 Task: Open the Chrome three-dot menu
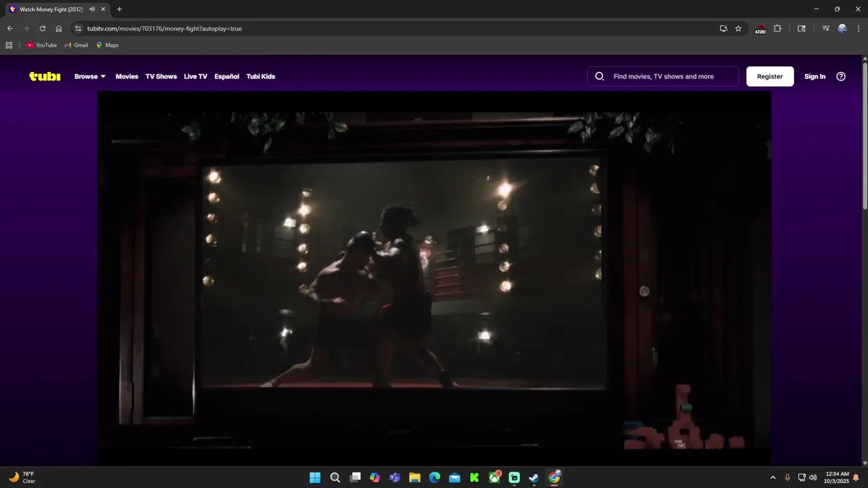click(858, 28)
